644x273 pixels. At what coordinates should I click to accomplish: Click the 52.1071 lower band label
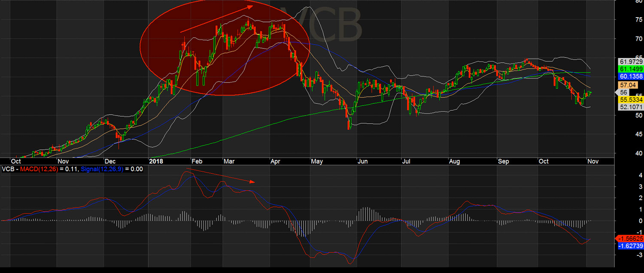coord(630,107)
